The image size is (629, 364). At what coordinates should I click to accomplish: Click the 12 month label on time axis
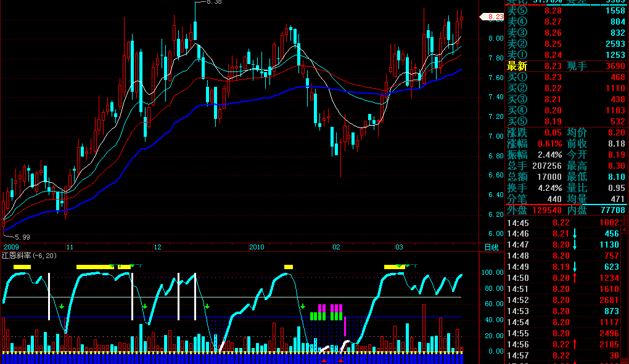click(158, 247)
